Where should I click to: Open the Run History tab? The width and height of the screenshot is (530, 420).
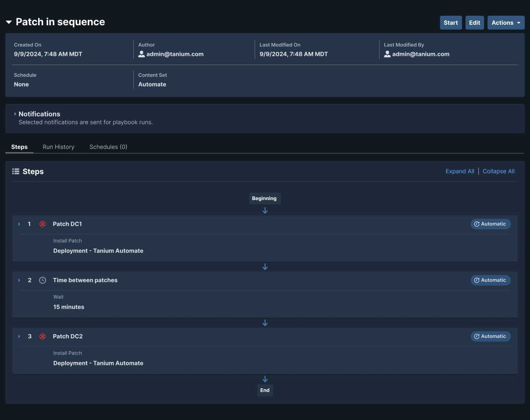pos(58,147)
